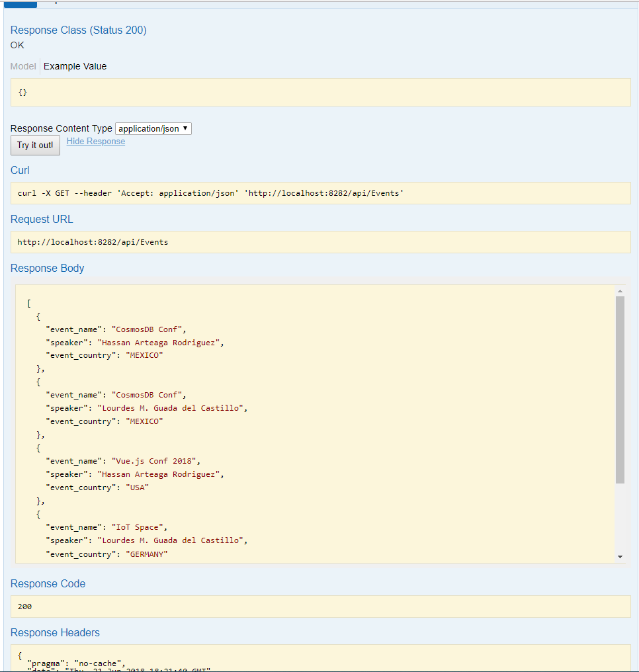Click the "IoT Space" event name value
Viewport: 639px width, 672px height.
click(x=140, y=527)
